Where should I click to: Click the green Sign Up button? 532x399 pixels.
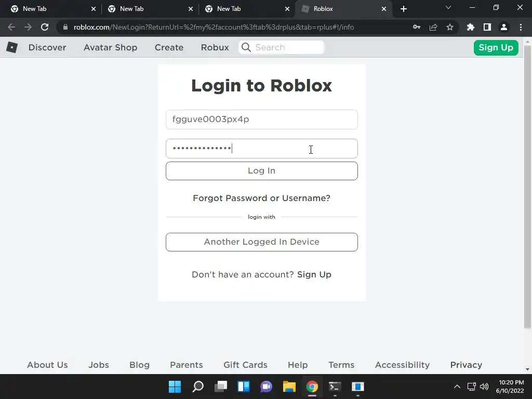[x=496, y=47]
